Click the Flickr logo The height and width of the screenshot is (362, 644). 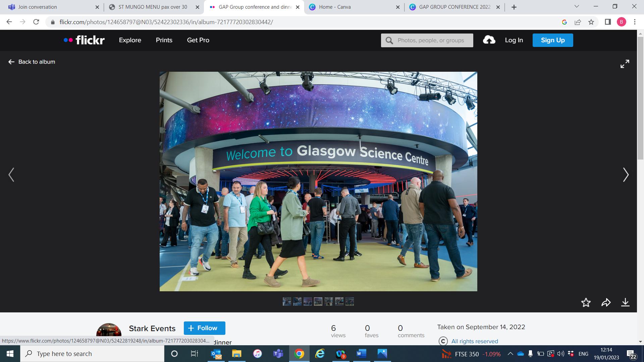pyautogui.click(x=84, y=40)
